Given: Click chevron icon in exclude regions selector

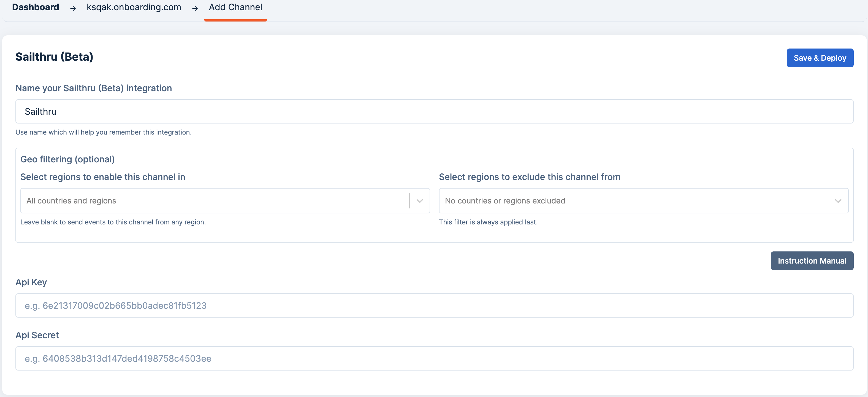Looking at the screenshot, I should [838, 201].
